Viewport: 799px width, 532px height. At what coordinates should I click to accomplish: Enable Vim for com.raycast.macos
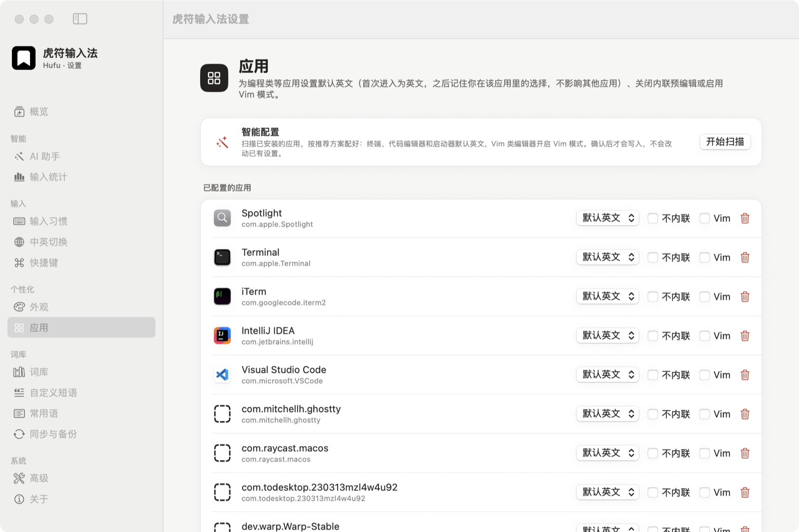click(x=705, y=453)
